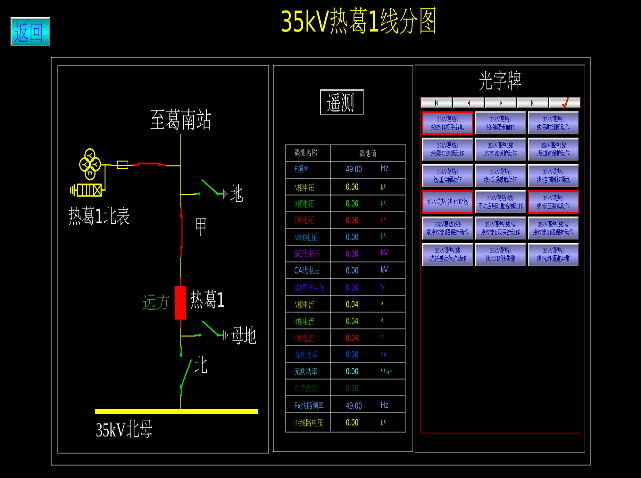Click the yellow 35kV北母 busbar

tap(176, 411)
